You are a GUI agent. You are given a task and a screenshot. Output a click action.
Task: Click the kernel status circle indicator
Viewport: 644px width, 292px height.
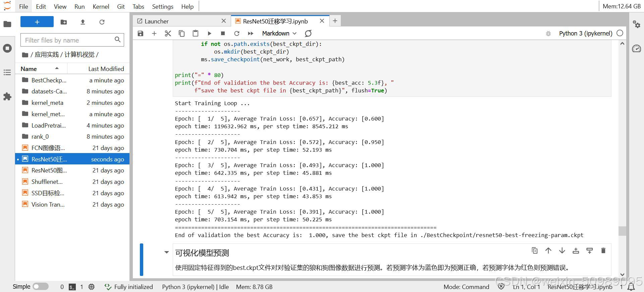[620, 33]
